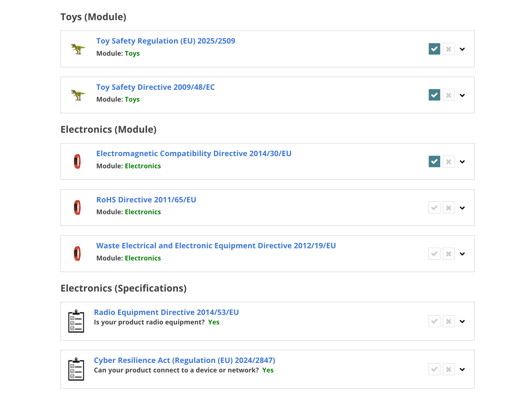Click red wristband icon next to RoHS Directive
This screenshot has width=532, height=400.
[77, 207]
